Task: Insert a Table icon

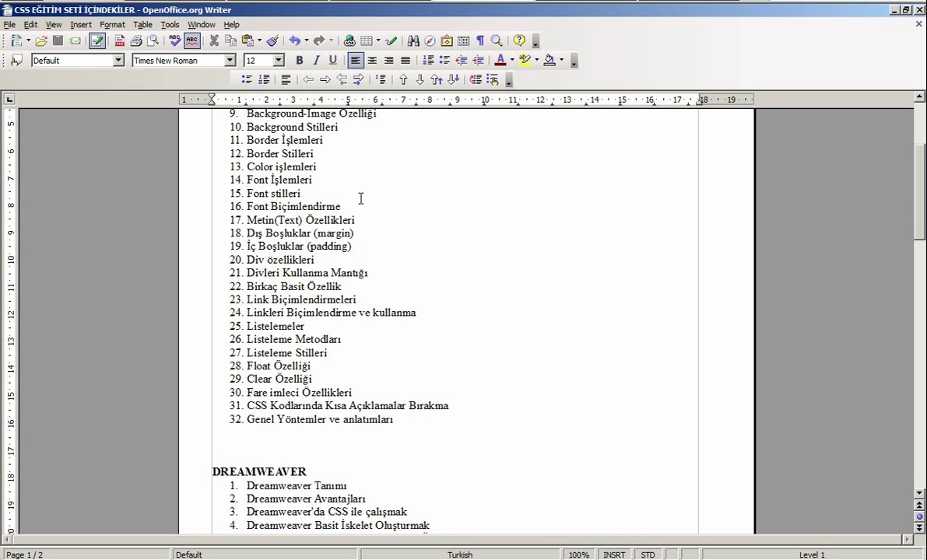Action: coord(366,40)
